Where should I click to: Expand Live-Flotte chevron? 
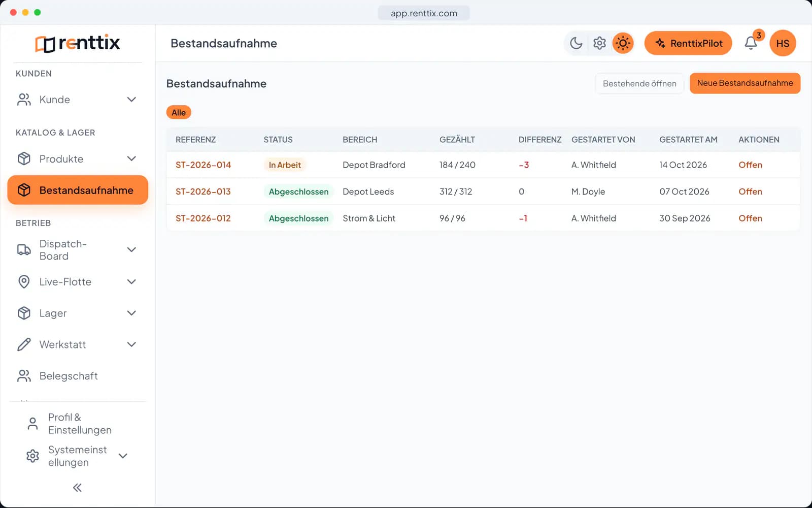pyautogui.click(x=131, y=282)
